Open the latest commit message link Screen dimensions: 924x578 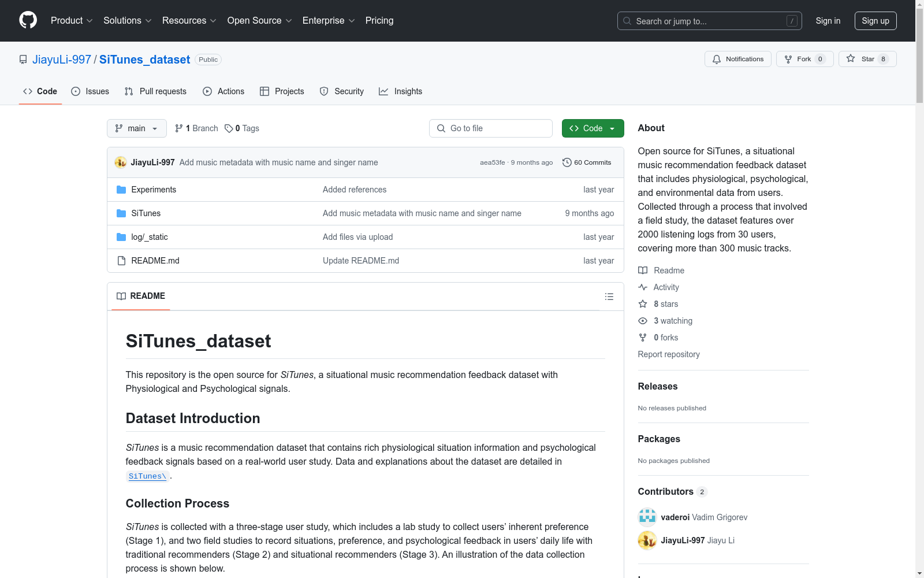coord(278,162)
